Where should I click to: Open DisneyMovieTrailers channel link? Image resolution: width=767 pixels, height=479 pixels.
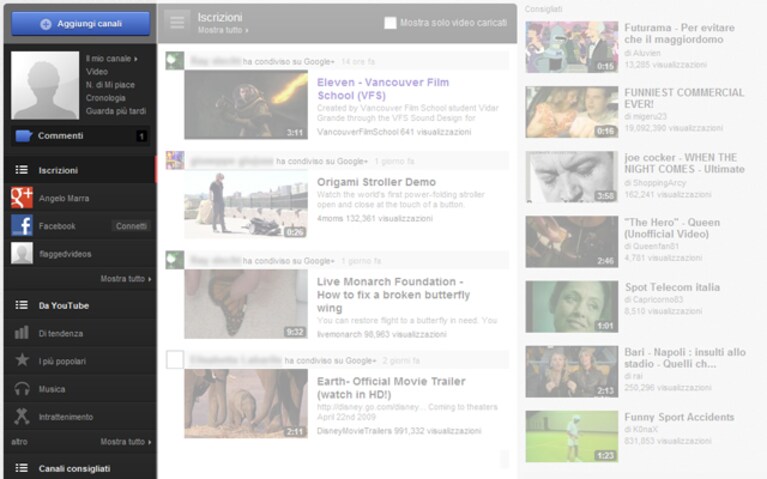pyautogui.click(x=354, y=431)
